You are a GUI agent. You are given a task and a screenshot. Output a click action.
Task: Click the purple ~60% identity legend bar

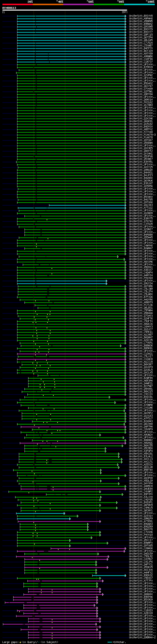pyautogui.click(x=78, y=4)
